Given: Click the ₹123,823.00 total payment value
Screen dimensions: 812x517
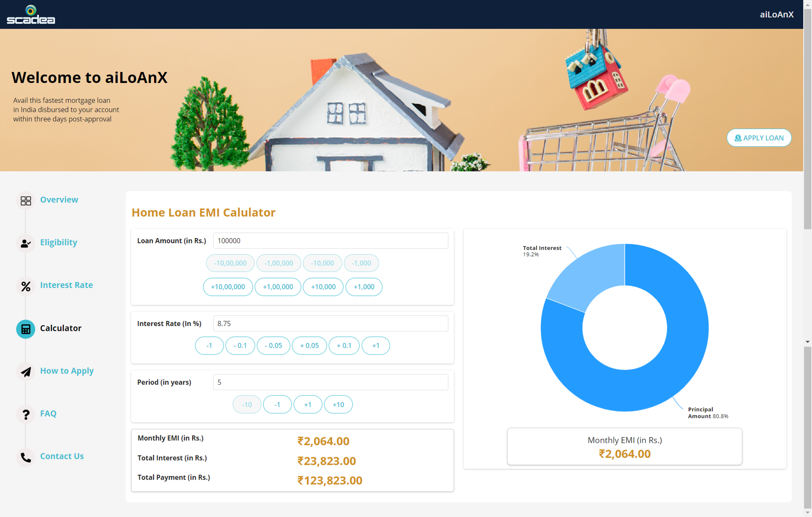Looking at the screenshot, I should pyautogui.click(x=329, y=480).
